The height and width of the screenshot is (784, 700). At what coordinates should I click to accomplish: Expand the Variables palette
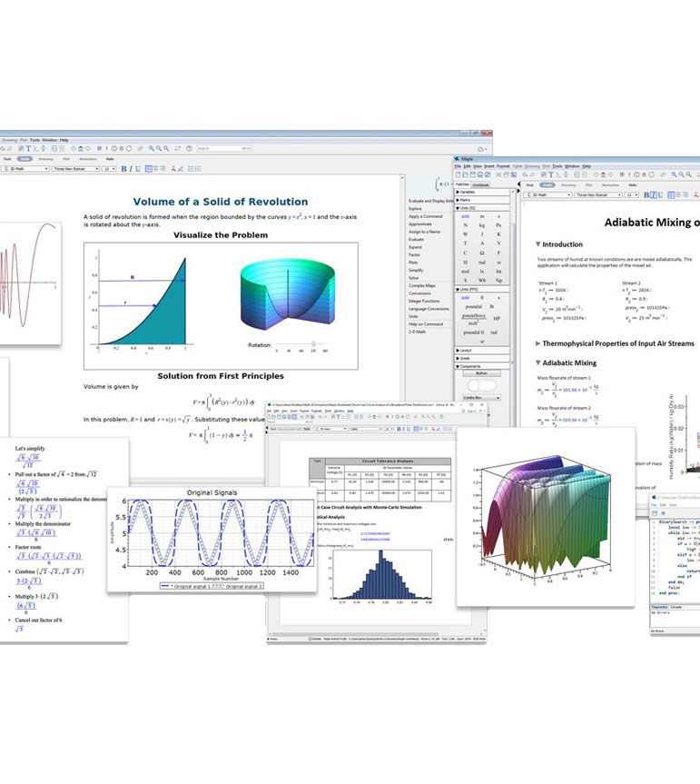[482, 192]
